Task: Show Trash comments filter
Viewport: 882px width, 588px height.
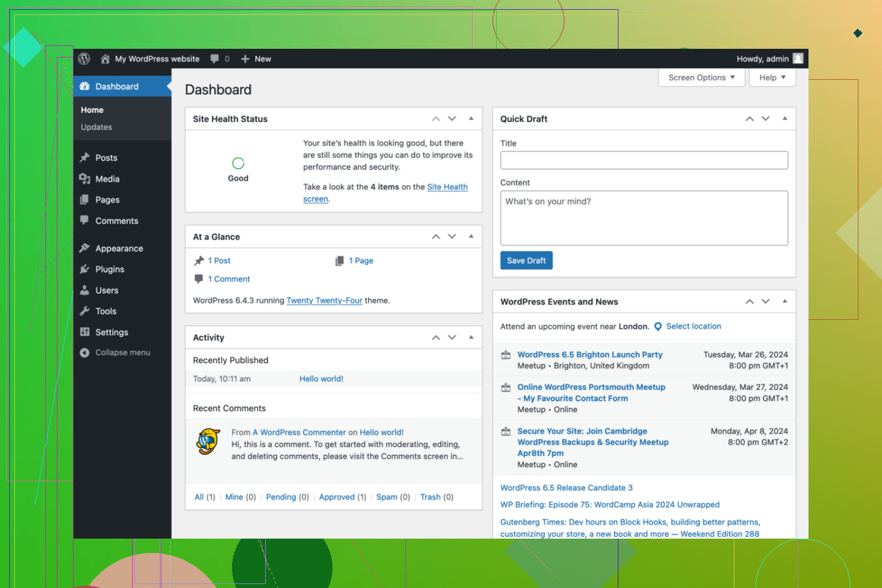Action: (430, 497)
